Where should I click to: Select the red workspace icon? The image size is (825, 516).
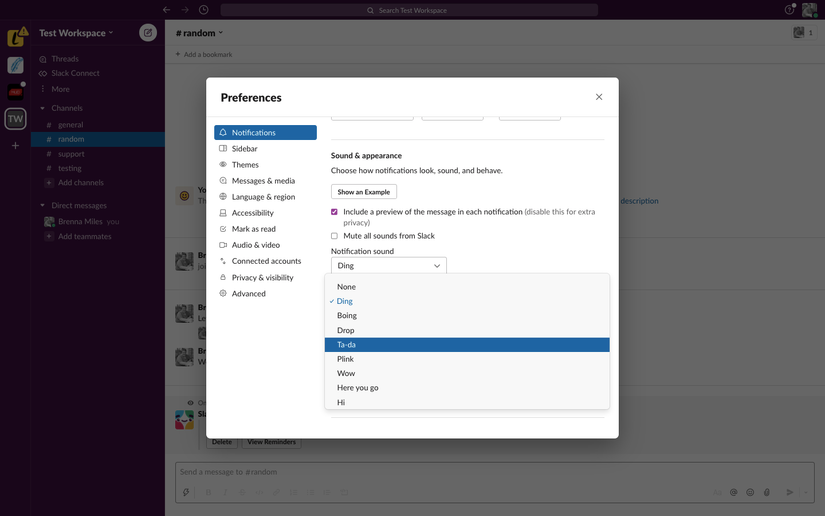16,92
